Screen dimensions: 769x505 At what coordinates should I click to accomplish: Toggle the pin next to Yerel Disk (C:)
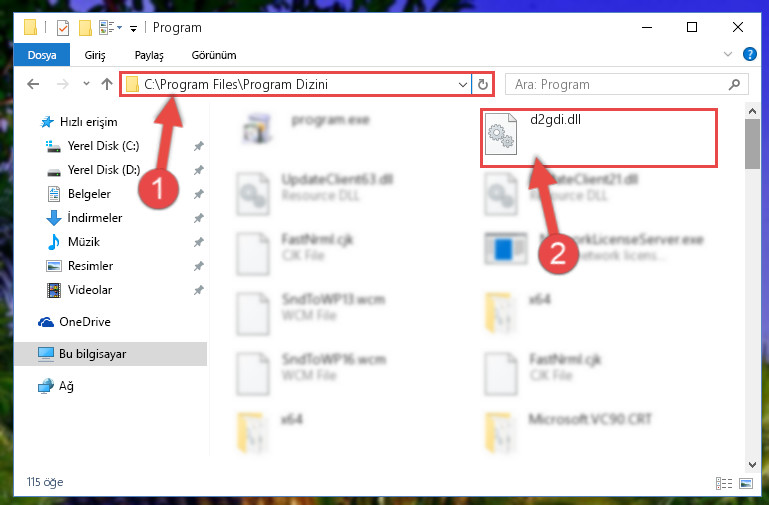click(199, 146)
